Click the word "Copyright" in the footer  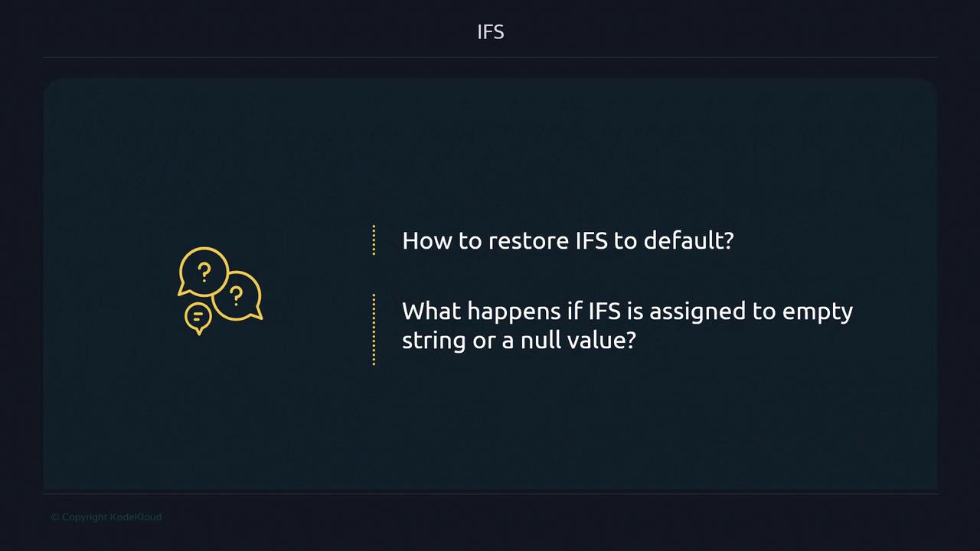85,517
